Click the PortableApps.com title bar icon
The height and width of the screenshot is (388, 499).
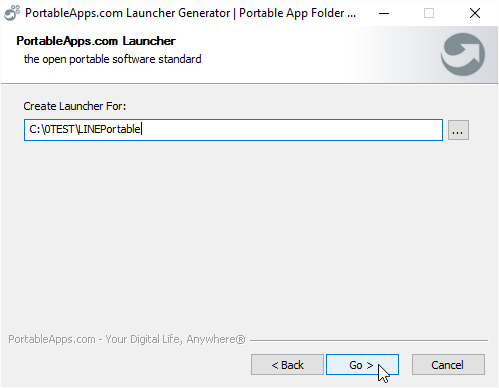pyautogui.click(x=12, y=13)
